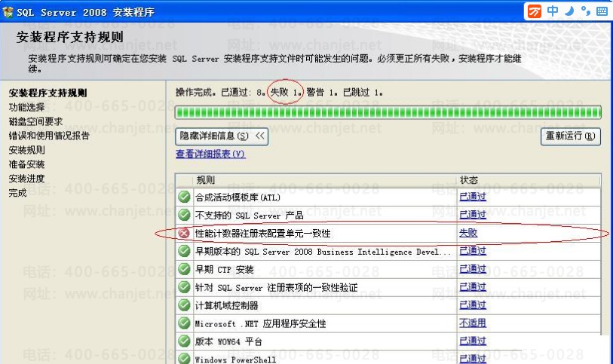
Task: Select rule text 性能计数器注册表配置单元一致性
Action: tap(262, 233)
